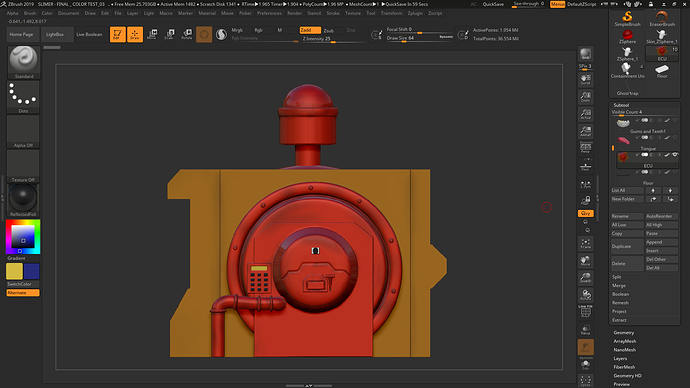Screen dimensions: 690x388
Task: Expand the Geometry subpalette
Action: (624, 333)
